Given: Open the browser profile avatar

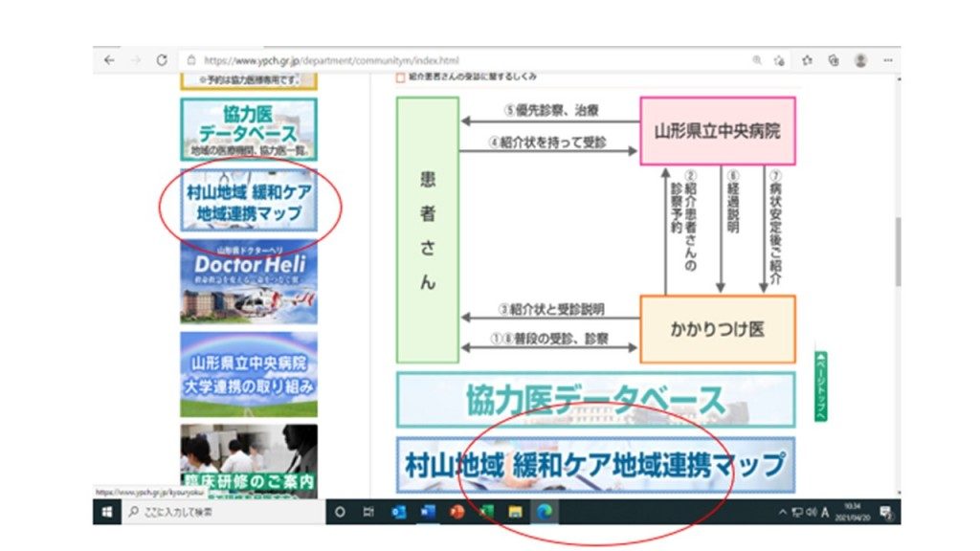Looking at the screenshot, I should point(860,59).
